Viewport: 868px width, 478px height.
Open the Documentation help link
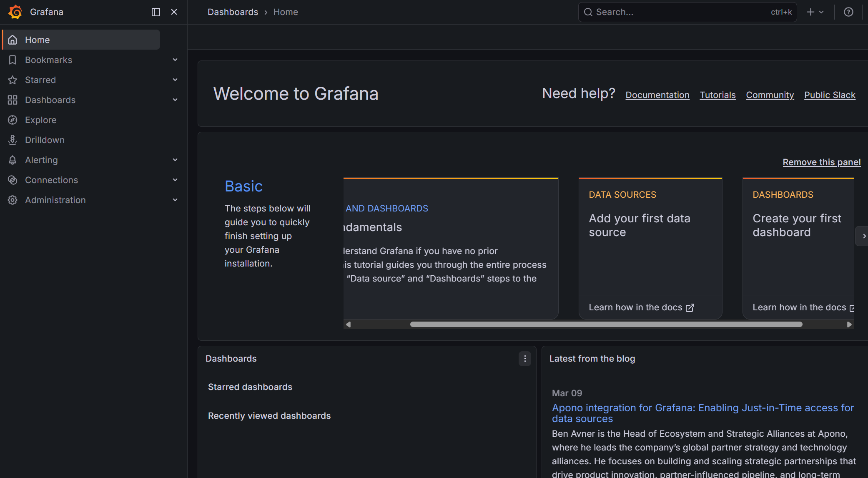[657, 95]
